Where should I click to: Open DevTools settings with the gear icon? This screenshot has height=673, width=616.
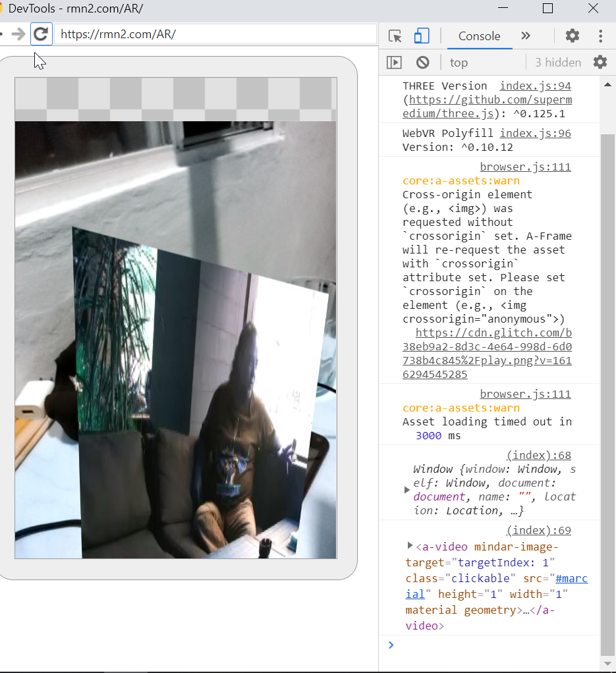[571, 36]
